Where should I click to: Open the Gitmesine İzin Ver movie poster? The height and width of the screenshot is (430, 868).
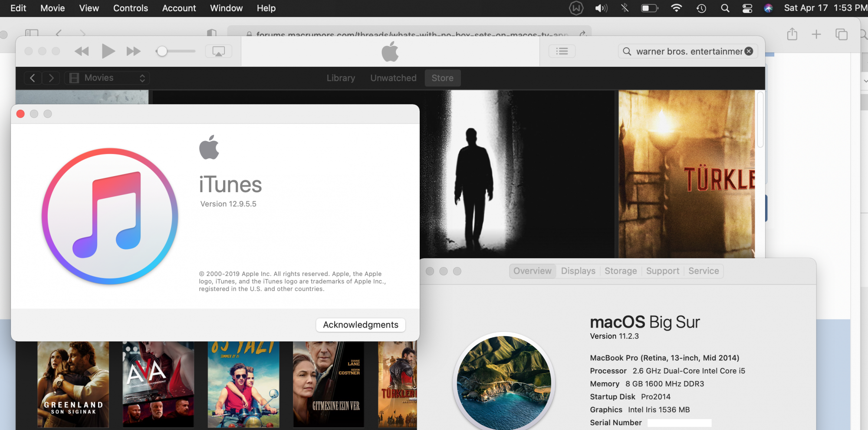tap(329, 384)
